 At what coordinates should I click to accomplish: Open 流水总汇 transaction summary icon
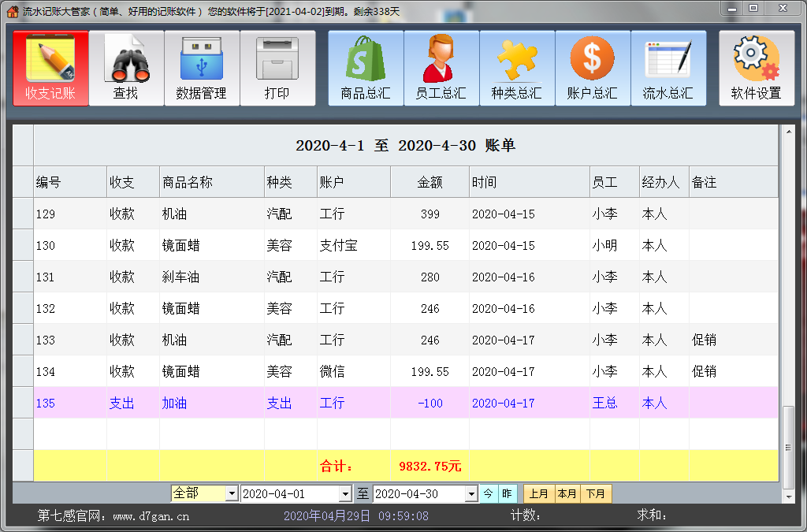(x=668, y=68)
